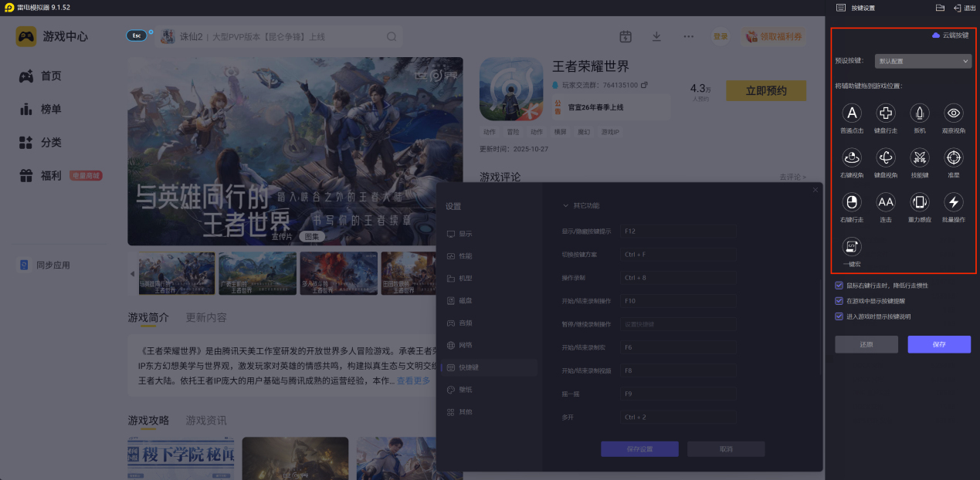Choose the 重力感应 gravity sensor icon
Screen dimensions: 980x480
pyautogui.click(x=920, y=202)
